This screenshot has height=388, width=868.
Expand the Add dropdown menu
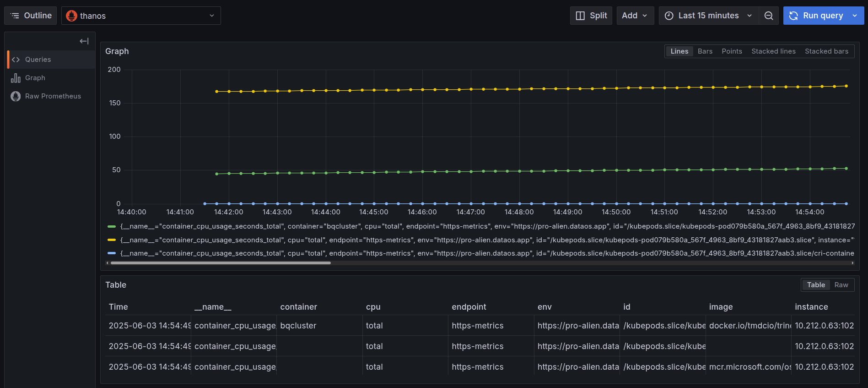[x=635, y=16]
